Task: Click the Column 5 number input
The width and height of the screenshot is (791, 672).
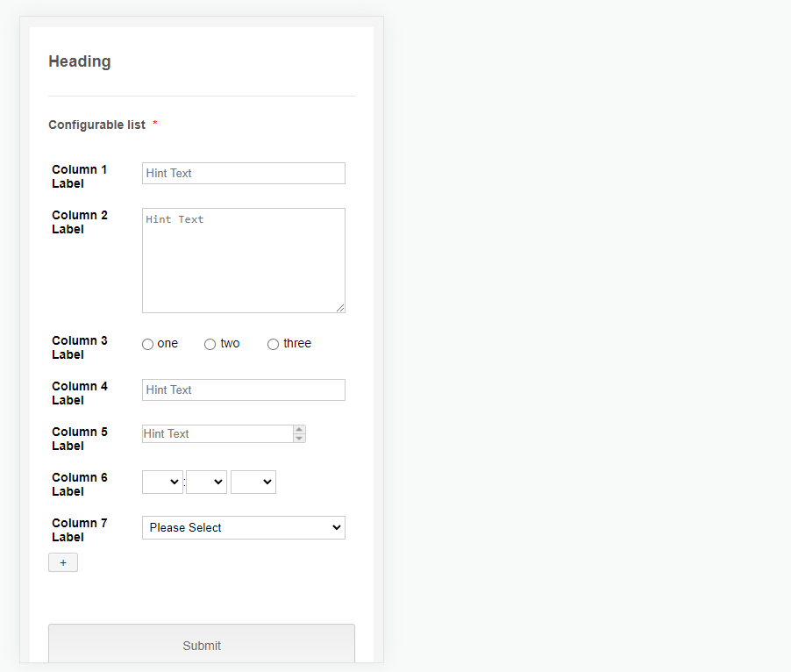Action: [218, 434]
